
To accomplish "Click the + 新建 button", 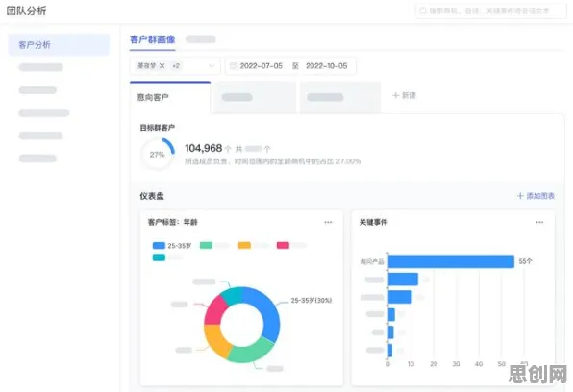I will pos(404,95).
